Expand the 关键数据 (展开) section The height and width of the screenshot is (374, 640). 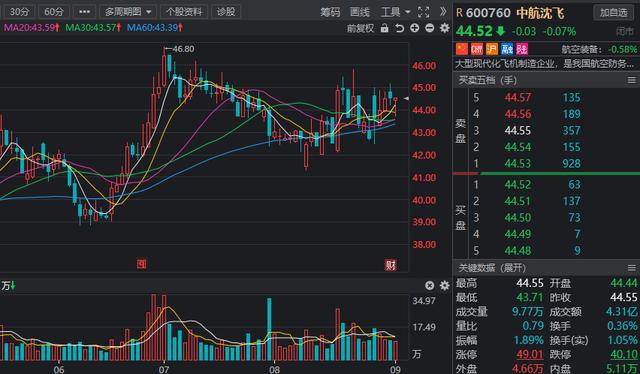click(492, 268)
